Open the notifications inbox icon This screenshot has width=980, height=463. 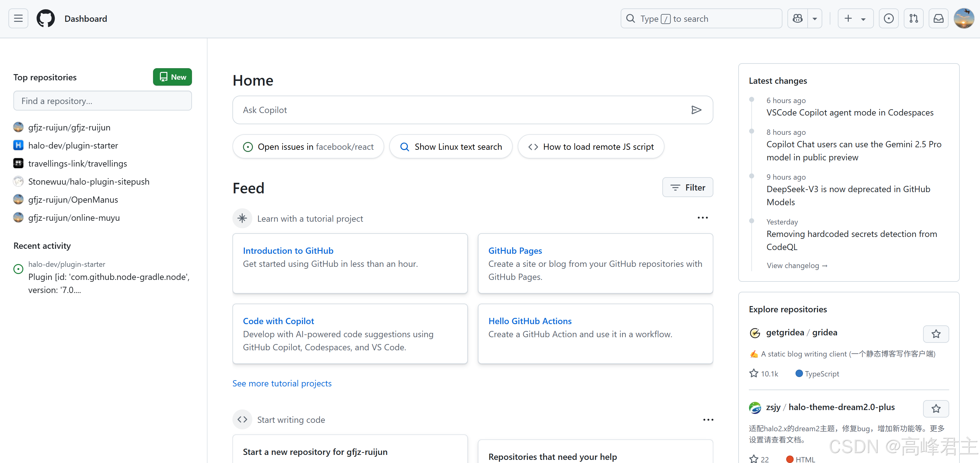pos(939,18)
